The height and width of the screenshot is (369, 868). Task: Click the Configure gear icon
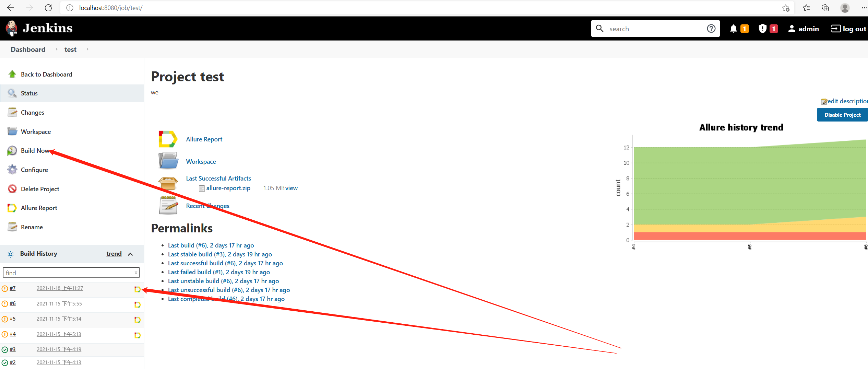[12, 170]
